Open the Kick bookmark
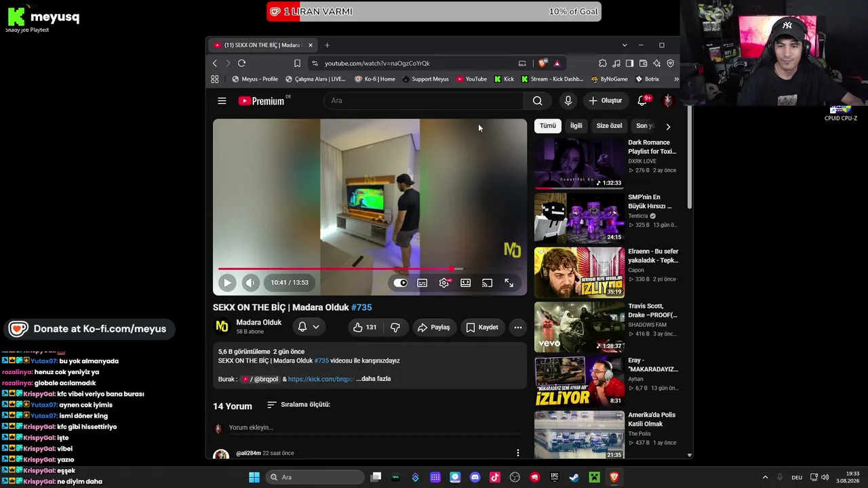 click(x=504, y=79)
